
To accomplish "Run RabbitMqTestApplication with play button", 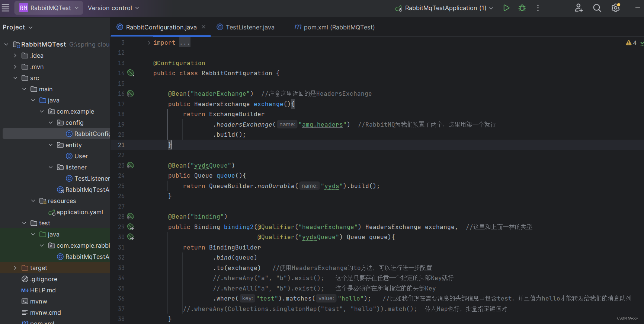I will click(506, 8).
